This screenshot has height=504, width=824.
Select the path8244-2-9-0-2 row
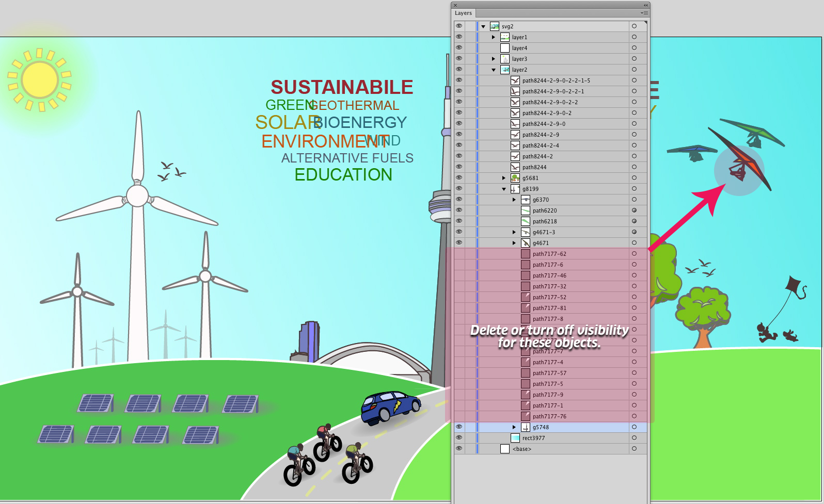tap(550, 113)
